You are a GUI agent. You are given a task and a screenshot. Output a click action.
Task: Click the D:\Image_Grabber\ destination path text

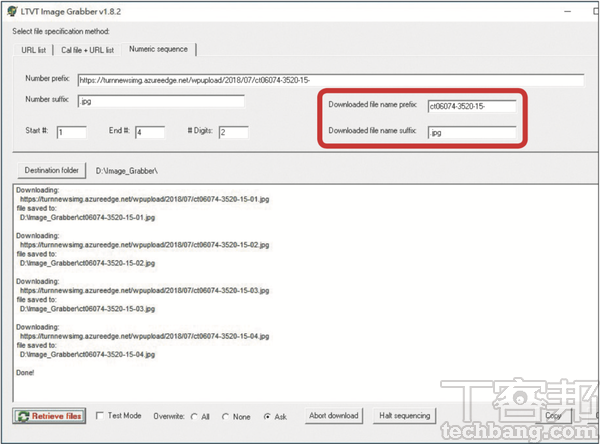(x=127, y=171)
